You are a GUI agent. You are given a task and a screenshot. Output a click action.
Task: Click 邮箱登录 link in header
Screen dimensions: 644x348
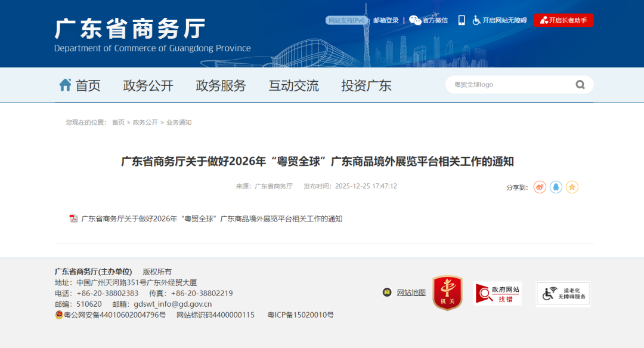click(386, 20)
